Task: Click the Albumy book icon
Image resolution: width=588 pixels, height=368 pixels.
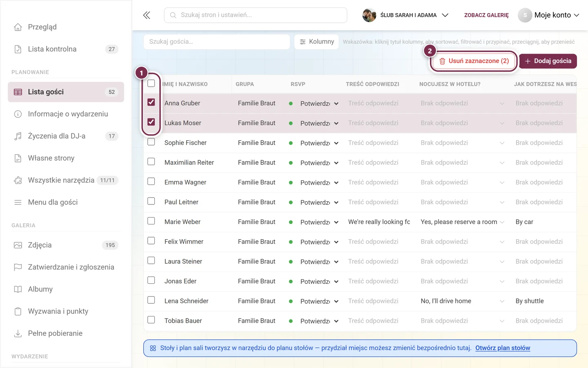Action: pos(18,289)
